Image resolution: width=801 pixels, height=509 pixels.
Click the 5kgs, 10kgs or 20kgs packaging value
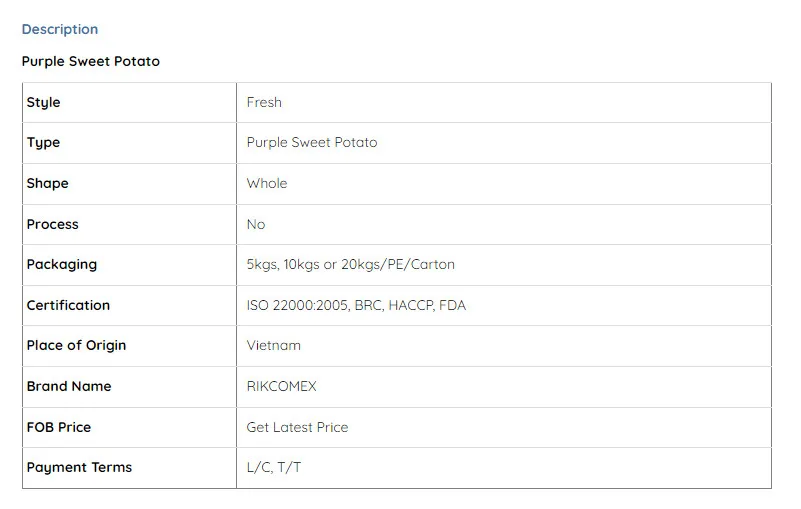tap(350, 265)
